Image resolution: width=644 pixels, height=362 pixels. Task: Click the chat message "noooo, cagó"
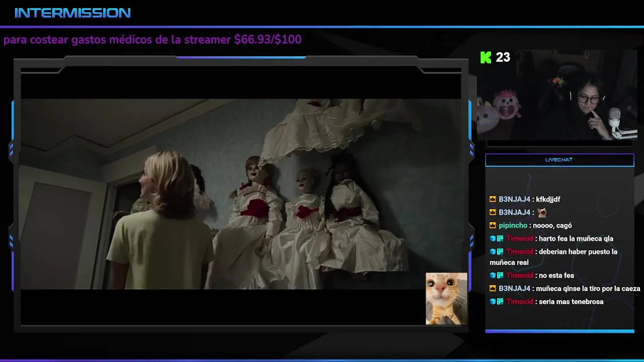(552, 226)
